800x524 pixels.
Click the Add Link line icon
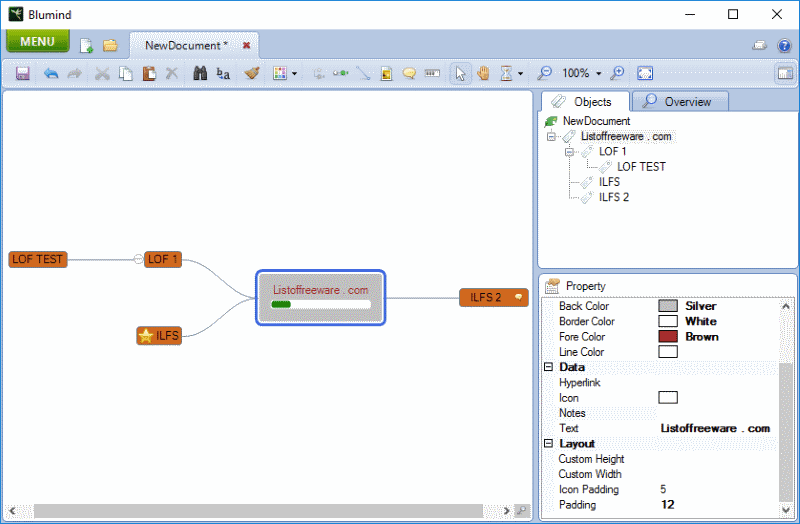pos(363,73)
